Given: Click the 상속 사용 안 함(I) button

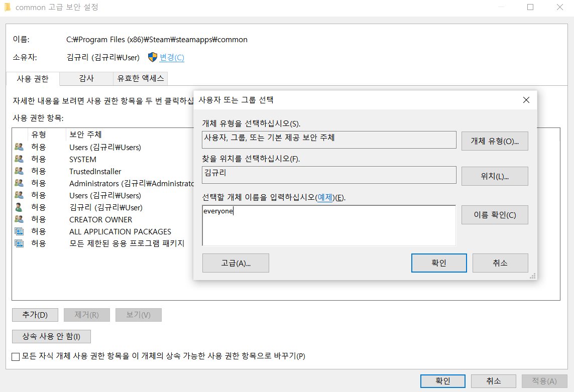Looking at the screenshot, I should pyautogui.click(x=51, y=336).
